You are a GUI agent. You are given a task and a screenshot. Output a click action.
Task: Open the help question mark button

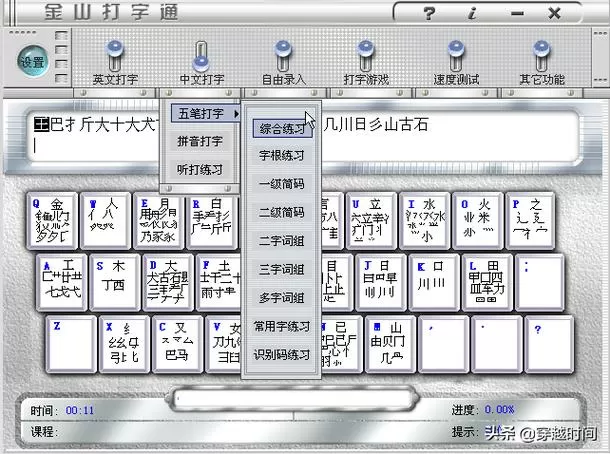(429, 14)
